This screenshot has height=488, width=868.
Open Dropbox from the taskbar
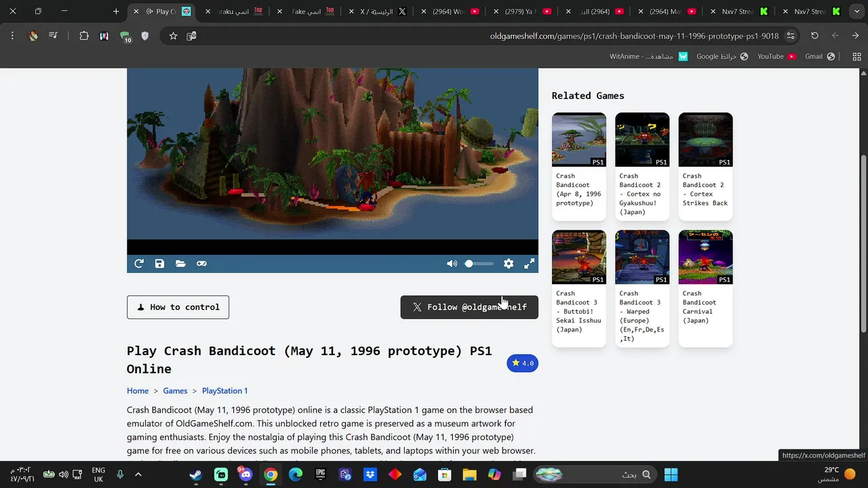[x=370, y=474]
